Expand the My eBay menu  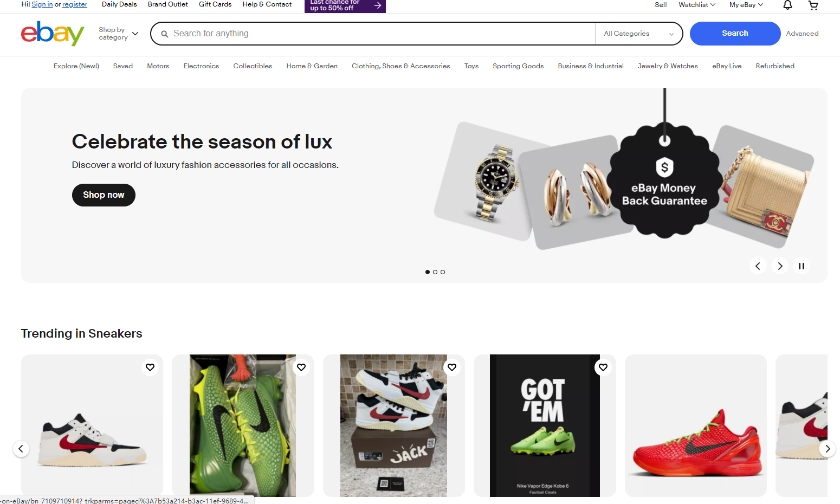pos(746,5)
